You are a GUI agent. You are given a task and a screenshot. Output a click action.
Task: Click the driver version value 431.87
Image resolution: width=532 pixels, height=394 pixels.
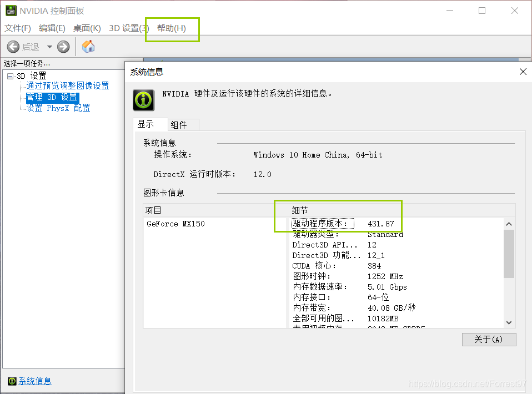pyautogui.click(x=381, y=224)
